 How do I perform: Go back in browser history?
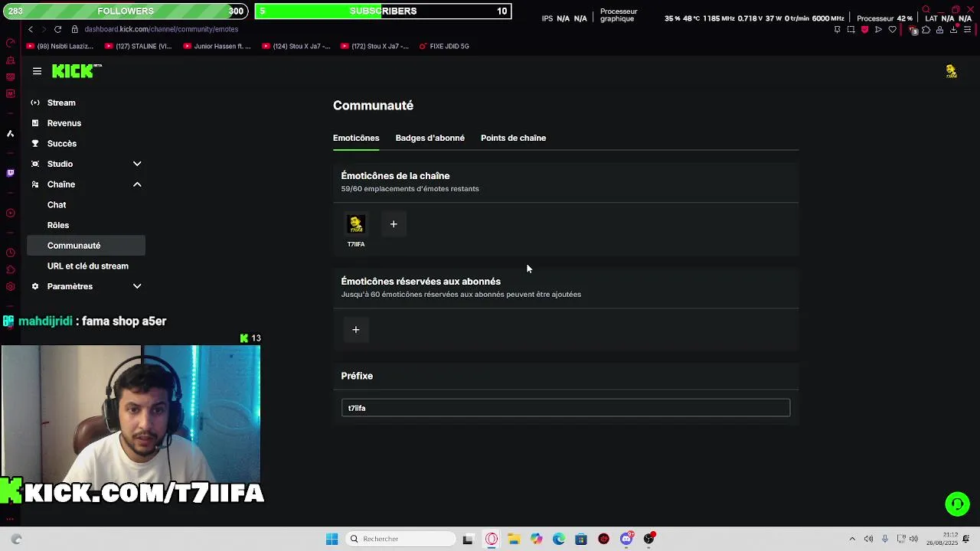point(30,29)
